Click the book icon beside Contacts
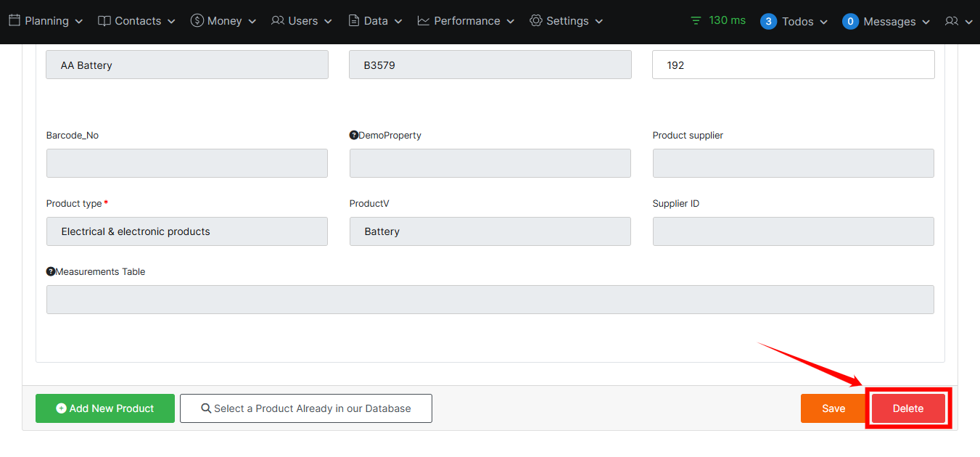 [104, 21]
